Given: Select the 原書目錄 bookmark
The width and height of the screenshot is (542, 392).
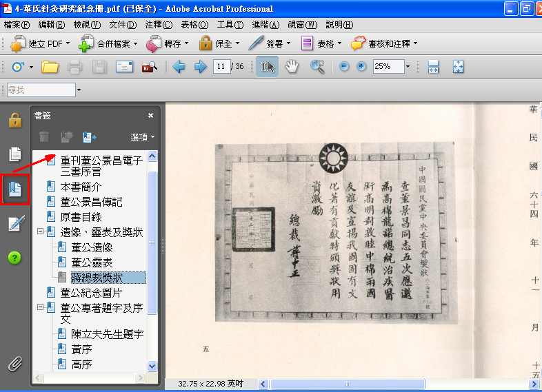Looking at the screenshot, I should (x=81, y=217).
